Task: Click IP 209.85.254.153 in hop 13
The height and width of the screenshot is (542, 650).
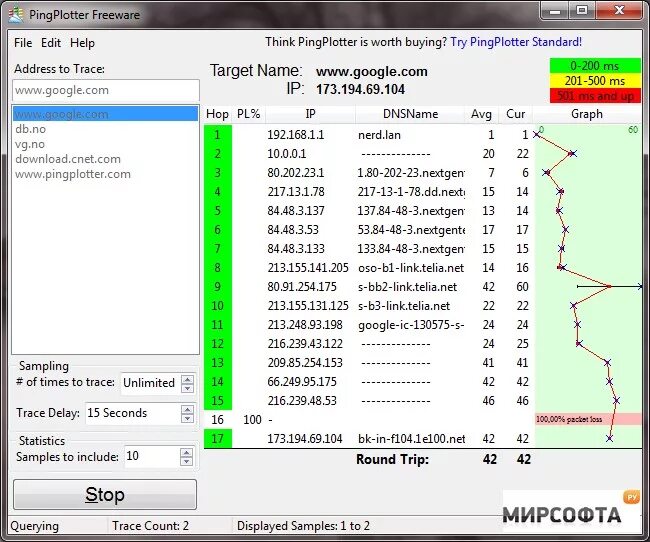Action: pos(305,363)
